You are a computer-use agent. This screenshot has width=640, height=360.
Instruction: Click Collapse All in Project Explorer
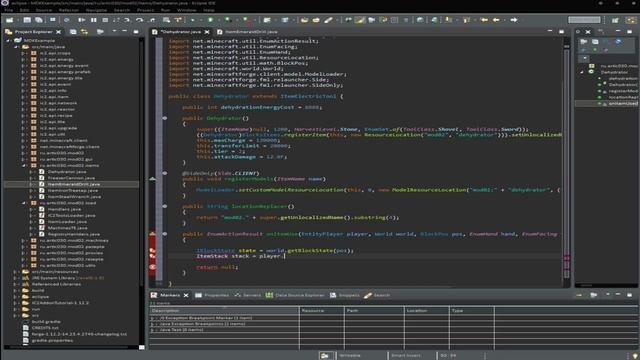tap(73, 31)
